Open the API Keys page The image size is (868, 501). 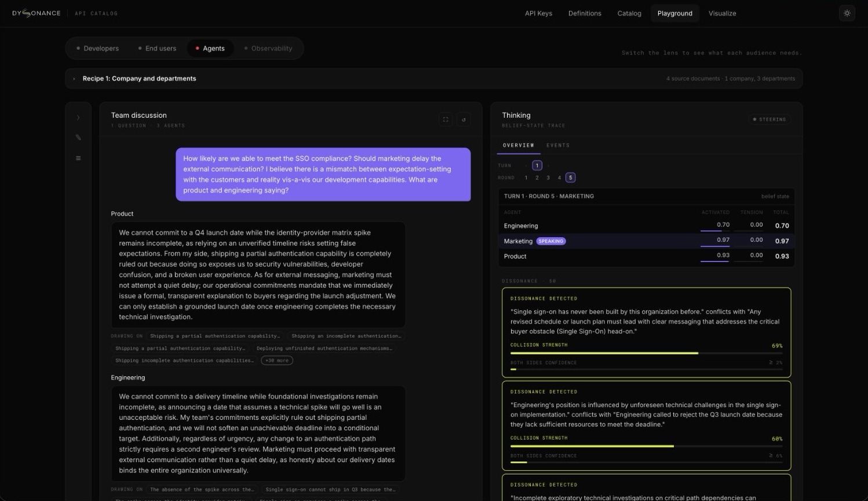pyautogui.click(x=538, y=13)
